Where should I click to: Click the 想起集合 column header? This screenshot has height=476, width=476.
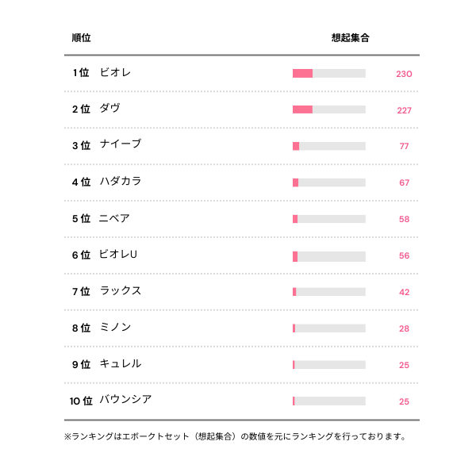point(350,38)
